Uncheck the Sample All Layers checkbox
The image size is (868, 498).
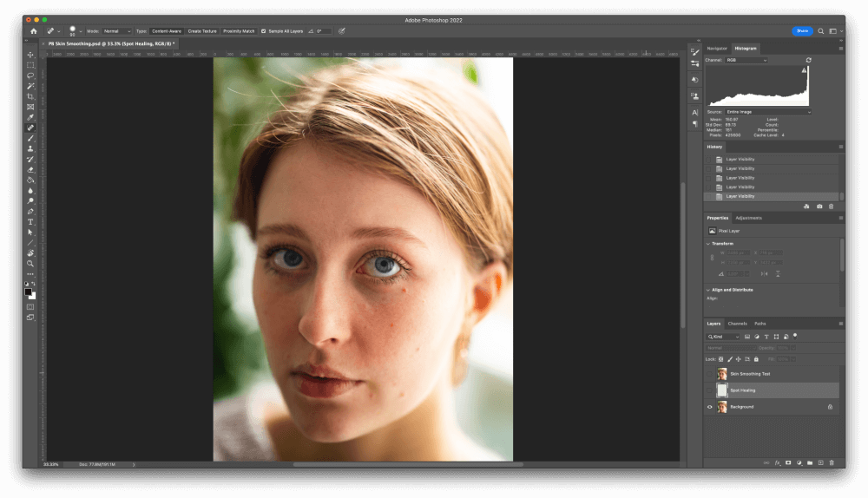point(264,31)
